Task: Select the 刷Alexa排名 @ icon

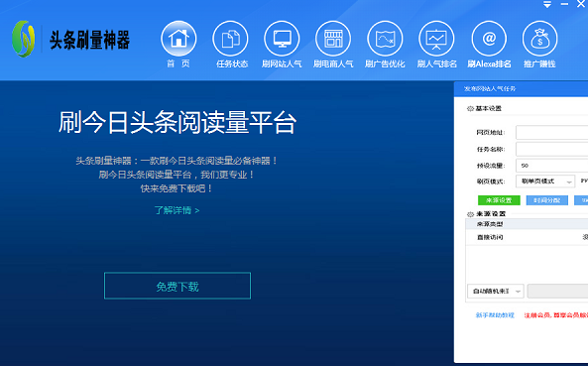Action: [489, 39]
